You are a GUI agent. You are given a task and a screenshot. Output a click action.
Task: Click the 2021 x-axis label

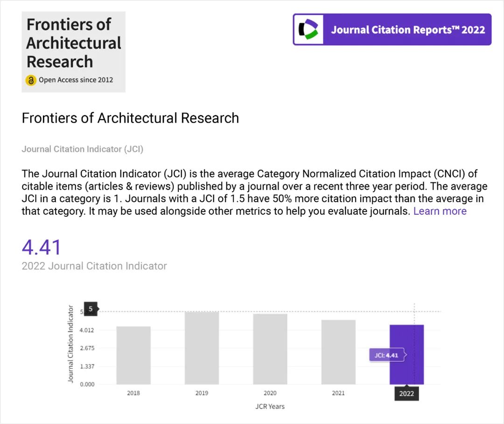(x=338, y=393)
